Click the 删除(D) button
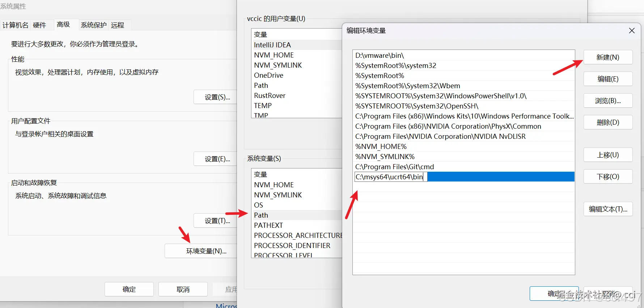The height and width of the screenshot is (308, 644). coord(608,122)
